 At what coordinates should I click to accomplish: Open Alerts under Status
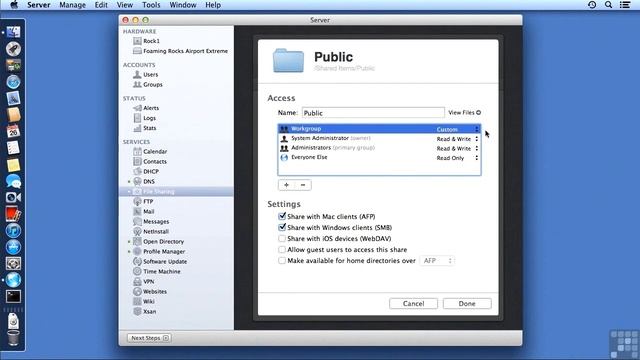pyautogui.click(x=146, y=108)
